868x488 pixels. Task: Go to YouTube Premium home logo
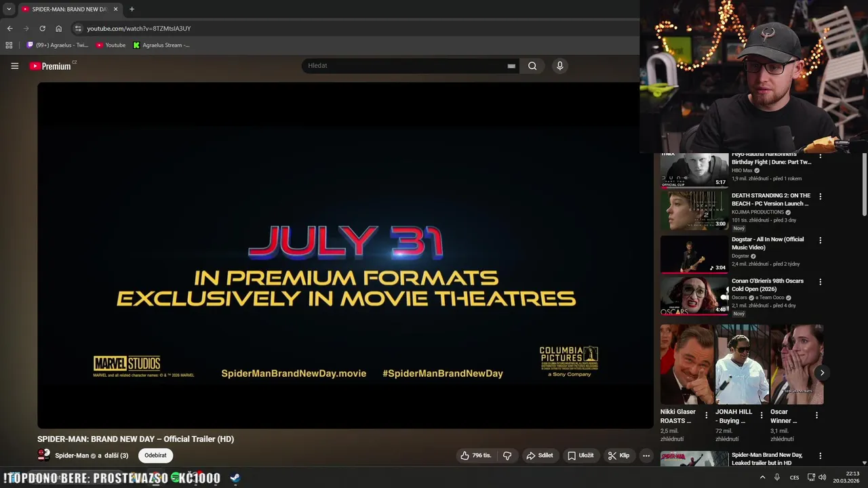tap(52, 66)
